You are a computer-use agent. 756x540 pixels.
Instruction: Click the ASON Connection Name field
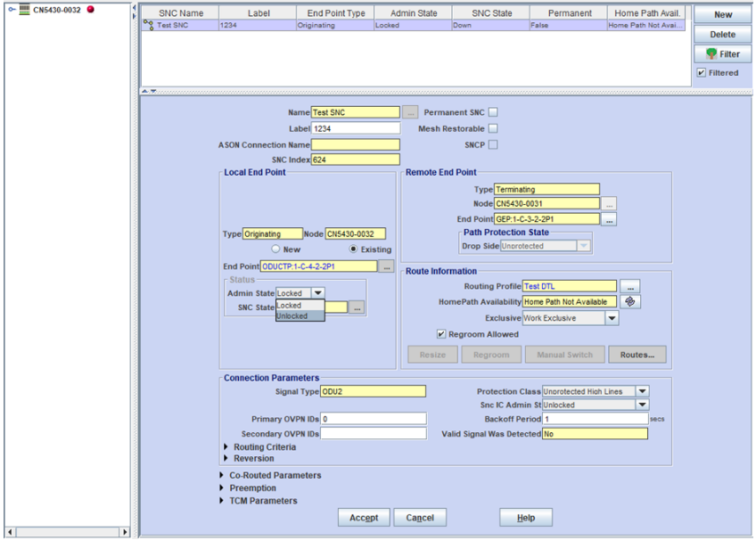pos(356,144)
